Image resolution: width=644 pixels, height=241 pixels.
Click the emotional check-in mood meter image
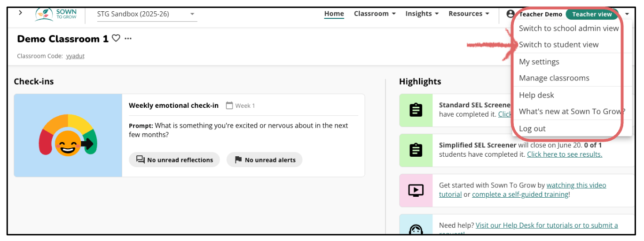(68, 136)
